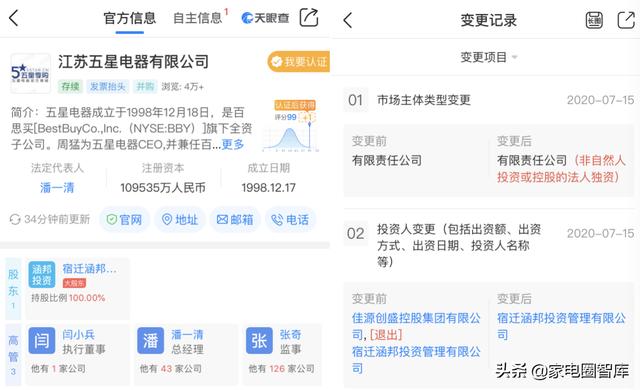Go back from 变更记录 page
The image size is (640, 390).
pyautogui.click(x=348, y=20)
